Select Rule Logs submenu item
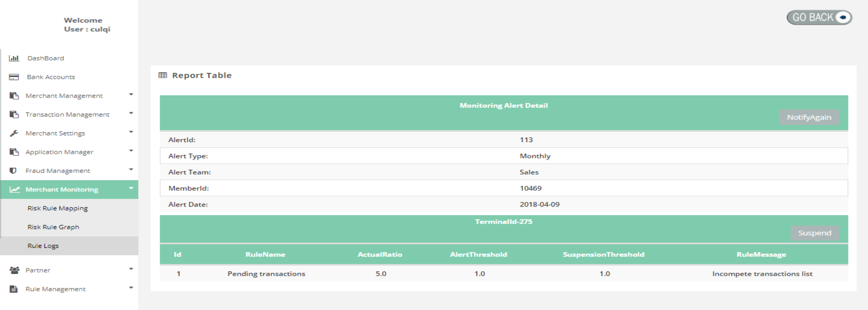 click(x=43, y=246)
